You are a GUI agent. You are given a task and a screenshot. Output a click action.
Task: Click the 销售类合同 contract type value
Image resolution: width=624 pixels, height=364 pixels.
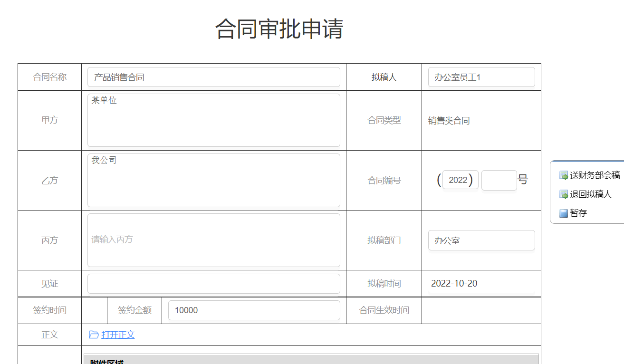[x=449, y=121]
